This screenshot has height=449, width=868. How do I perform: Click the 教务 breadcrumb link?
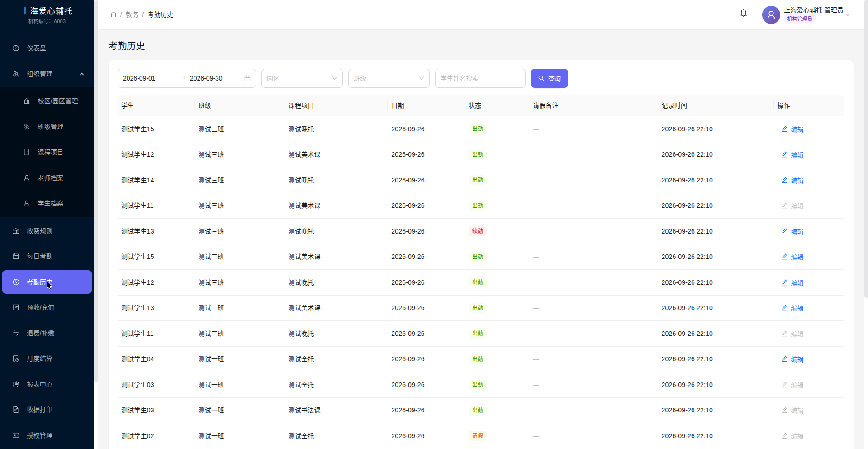132,15
